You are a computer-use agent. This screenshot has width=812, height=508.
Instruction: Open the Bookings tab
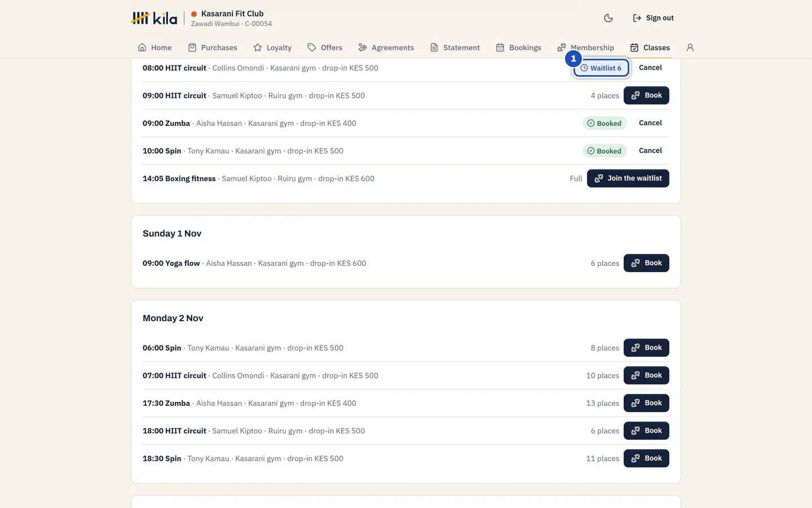519,47
